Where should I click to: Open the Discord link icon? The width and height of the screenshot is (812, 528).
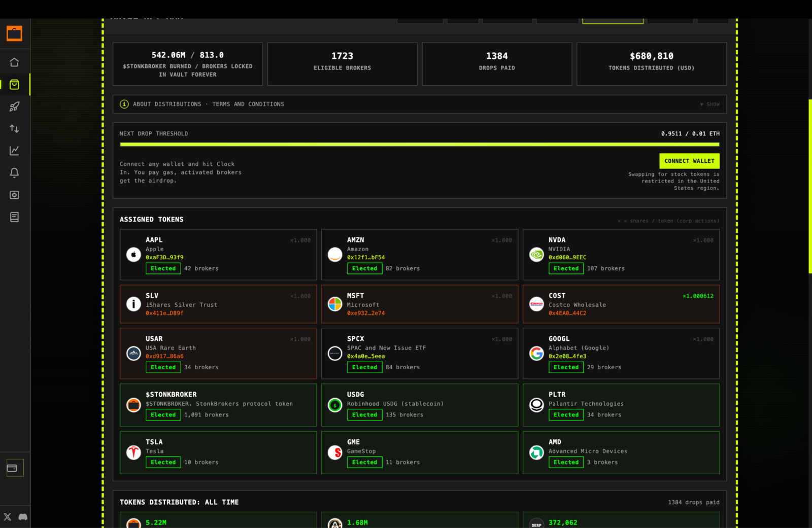pos(23,517)
